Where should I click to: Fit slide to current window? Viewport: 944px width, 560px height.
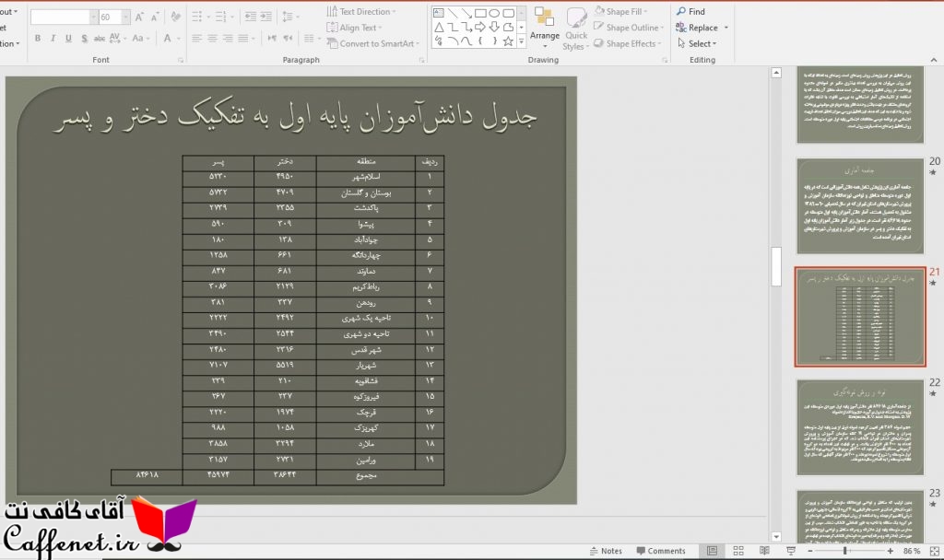pos(934,551)
